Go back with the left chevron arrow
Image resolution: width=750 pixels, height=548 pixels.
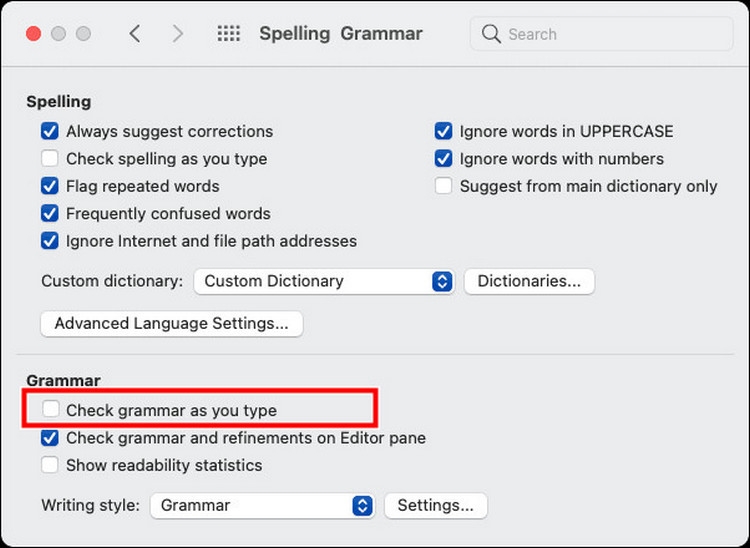(x=135, y=33)
